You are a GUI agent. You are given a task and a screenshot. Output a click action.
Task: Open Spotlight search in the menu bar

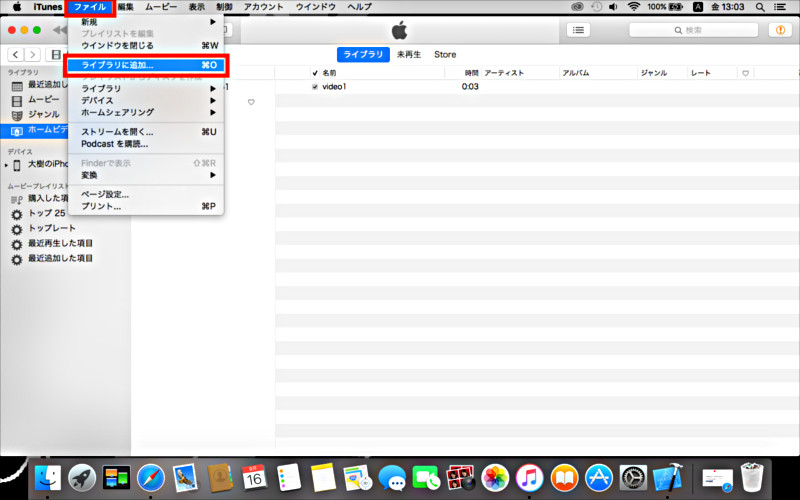point(760,7)
